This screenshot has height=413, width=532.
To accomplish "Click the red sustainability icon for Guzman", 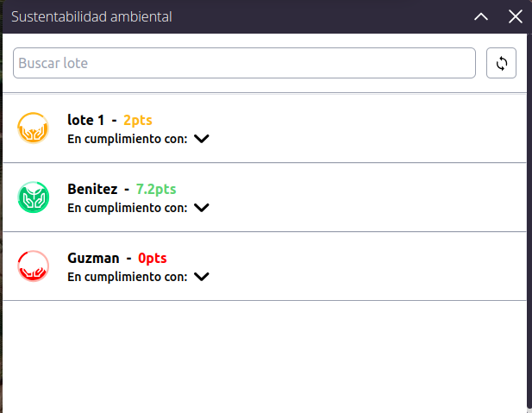I will [34, 266].
